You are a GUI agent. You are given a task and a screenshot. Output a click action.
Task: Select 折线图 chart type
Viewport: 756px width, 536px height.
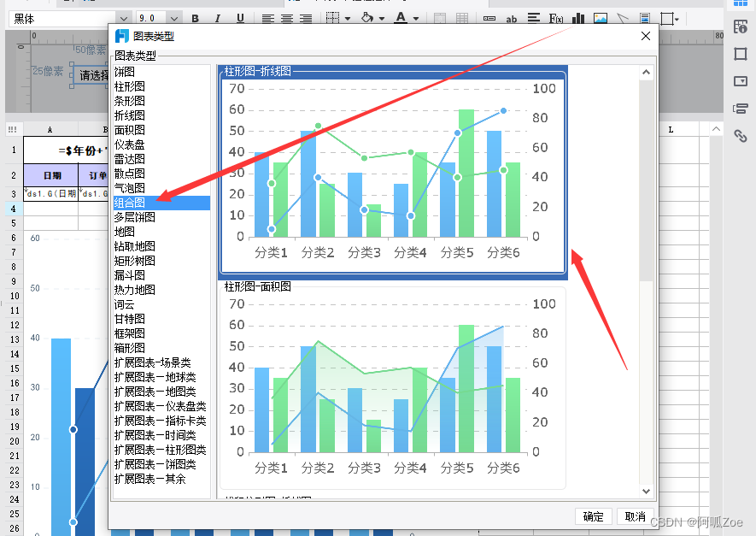(x=161, y=115)
